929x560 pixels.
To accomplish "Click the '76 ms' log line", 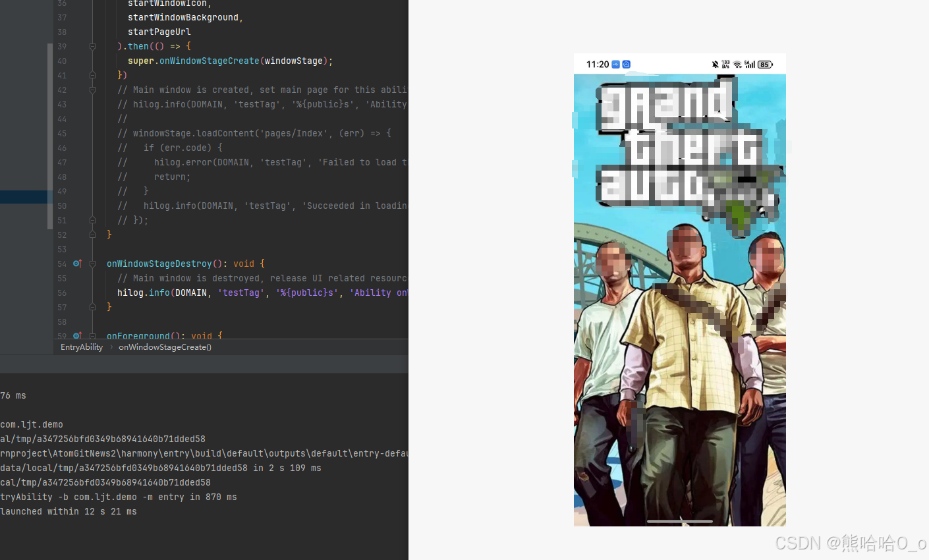I will click(x=13, y=395).
